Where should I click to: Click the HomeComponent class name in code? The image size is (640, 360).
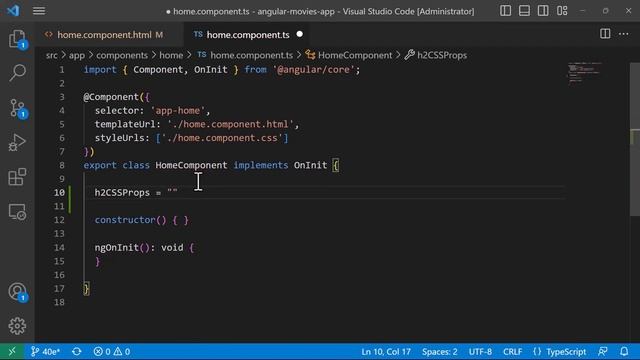coord(191,165)
